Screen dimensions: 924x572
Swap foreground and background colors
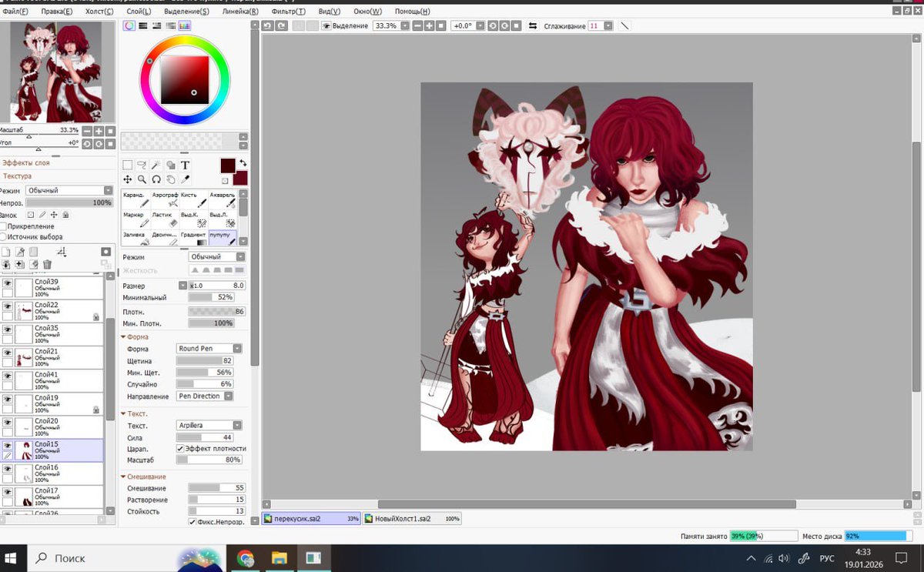tap(243, 162)
